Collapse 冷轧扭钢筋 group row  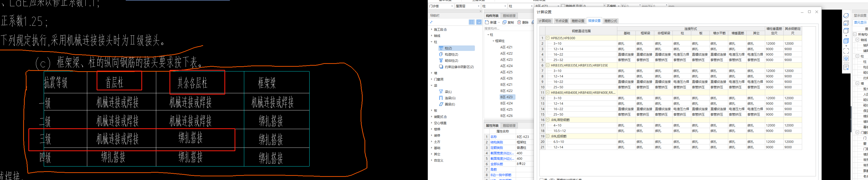(548, 136)
